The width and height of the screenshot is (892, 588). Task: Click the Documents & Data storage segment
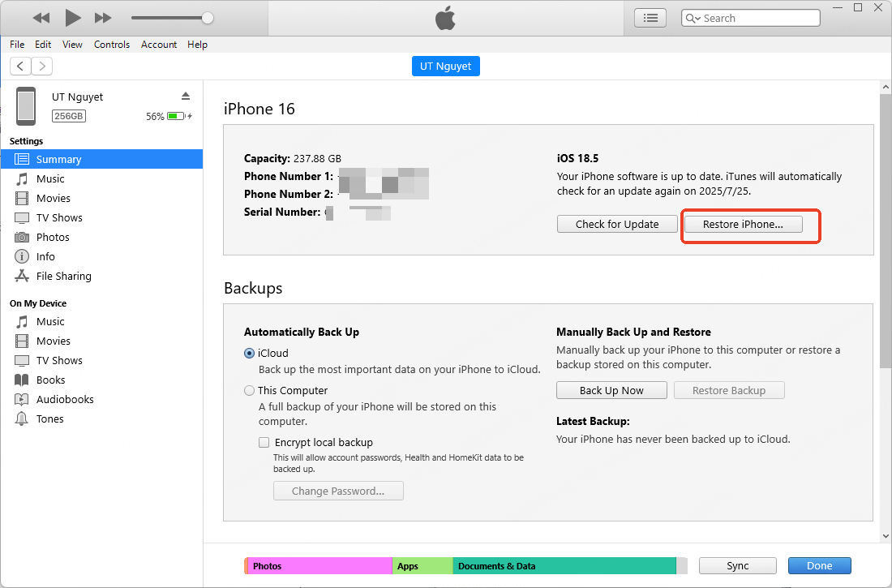(564, 566)
